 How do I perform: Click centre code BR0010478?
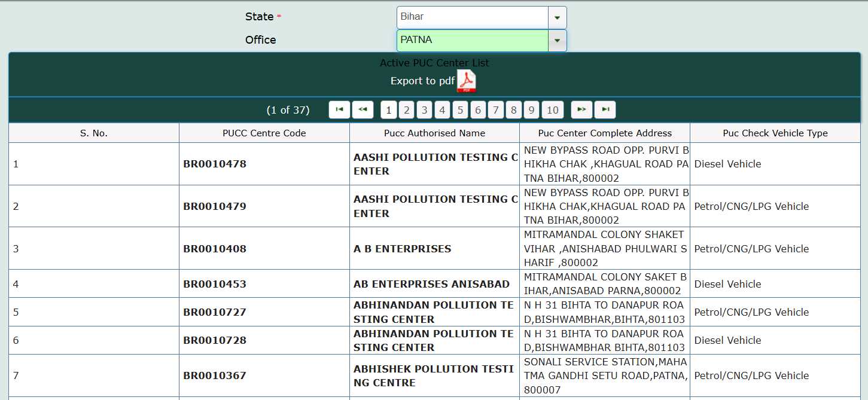coord(215,164)
